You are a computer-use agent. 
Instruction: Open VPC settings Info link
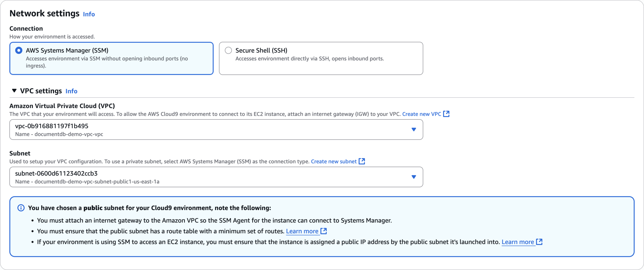[71, 91]
